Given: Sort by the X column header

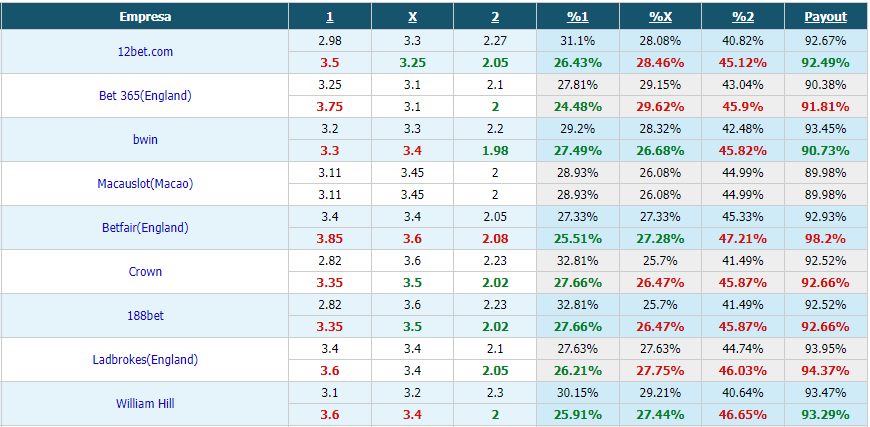Looking at the screenshot, I should [x=412, y=17].
